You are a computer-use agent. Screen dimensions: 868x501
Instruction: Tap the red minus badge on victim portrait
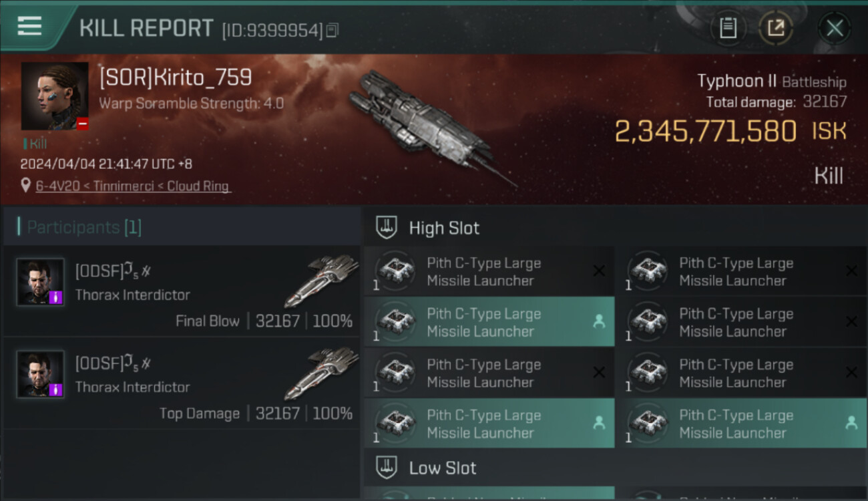click(x=82, y=124)
